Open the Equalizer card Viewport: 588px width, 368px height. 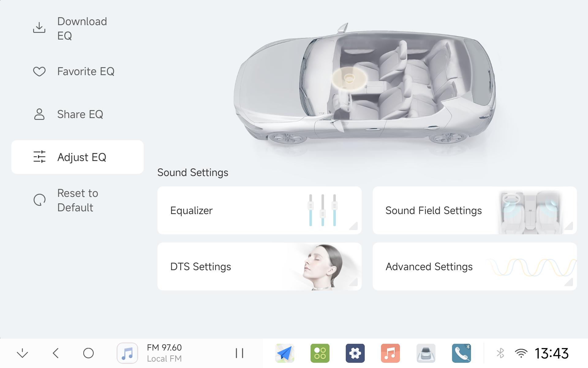click(259, 210)
